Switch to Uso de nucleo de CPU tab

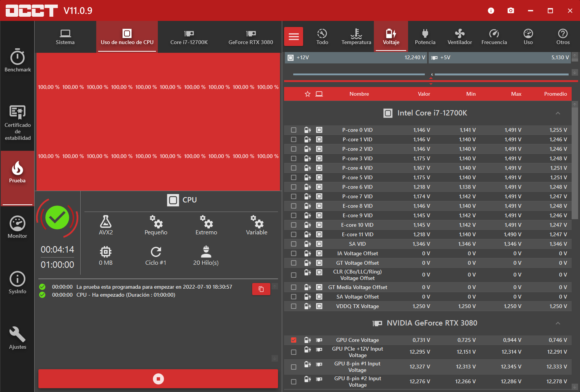coord(127,36)
